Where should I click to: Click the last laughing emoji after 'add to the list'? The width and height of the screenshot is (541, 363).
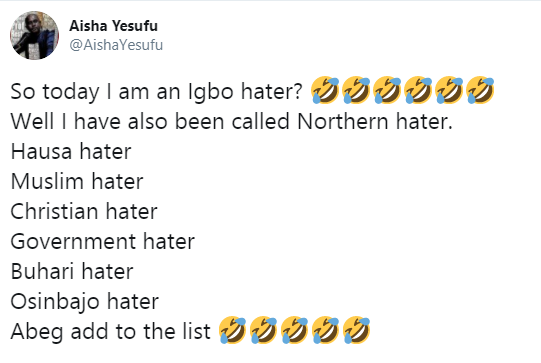(356, 330)
